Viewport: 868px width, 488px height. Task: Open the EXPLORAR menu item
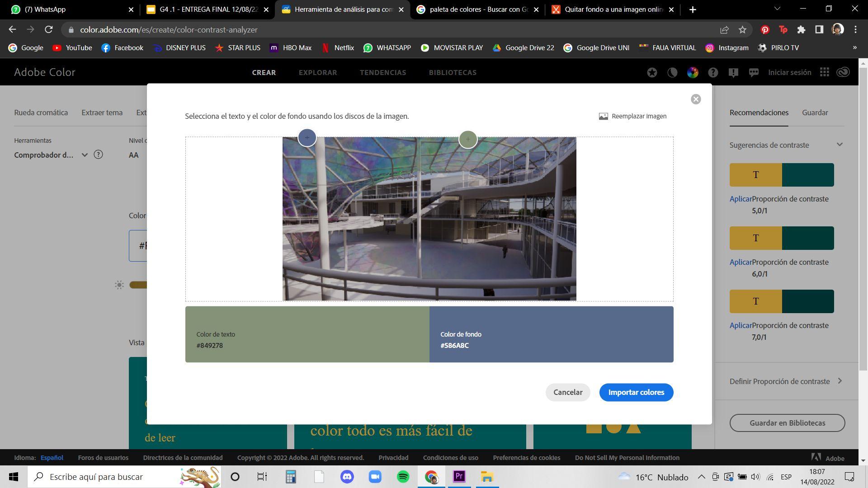317,72
